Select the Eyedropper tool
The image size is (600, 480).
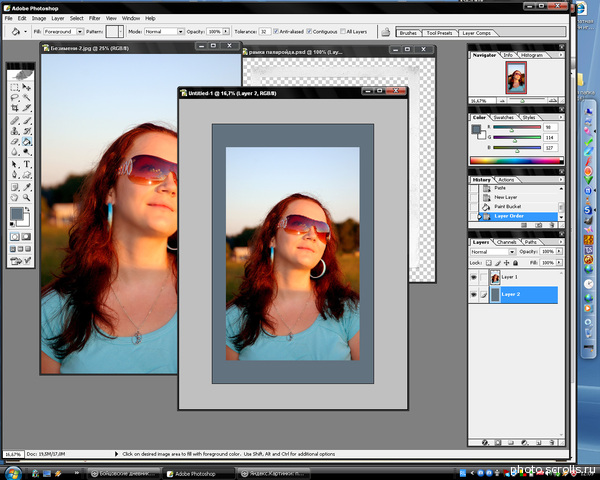point(26,187)
